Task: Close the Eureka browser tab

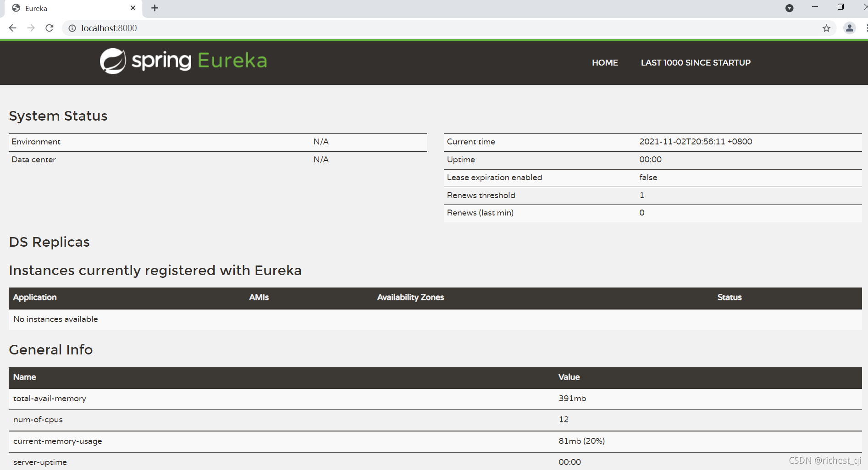Action: [x=133, y=8]
